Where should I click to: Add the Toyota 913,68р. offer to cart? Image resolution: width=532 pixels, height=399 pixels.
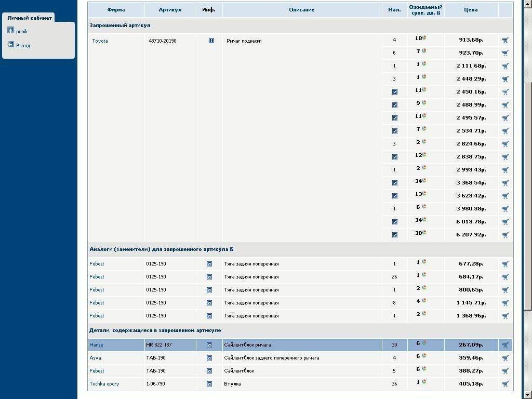click(x=505, y=40)
